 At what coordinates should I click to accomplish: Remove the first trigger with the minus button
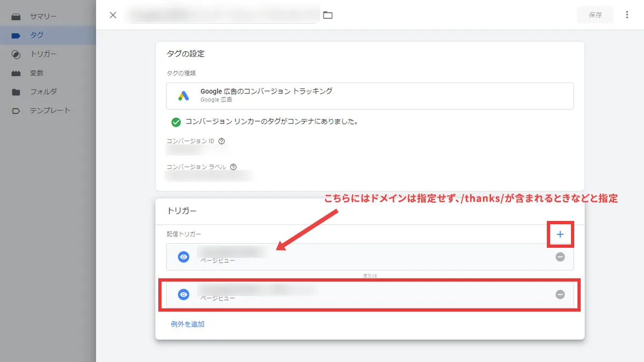click(560, 257)
